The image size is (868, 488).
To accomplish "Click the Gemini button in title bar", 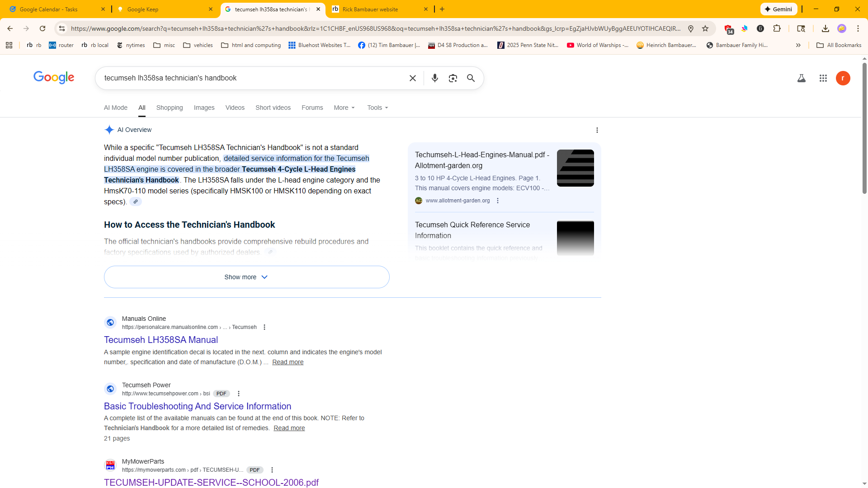I will tap(778, 9).
